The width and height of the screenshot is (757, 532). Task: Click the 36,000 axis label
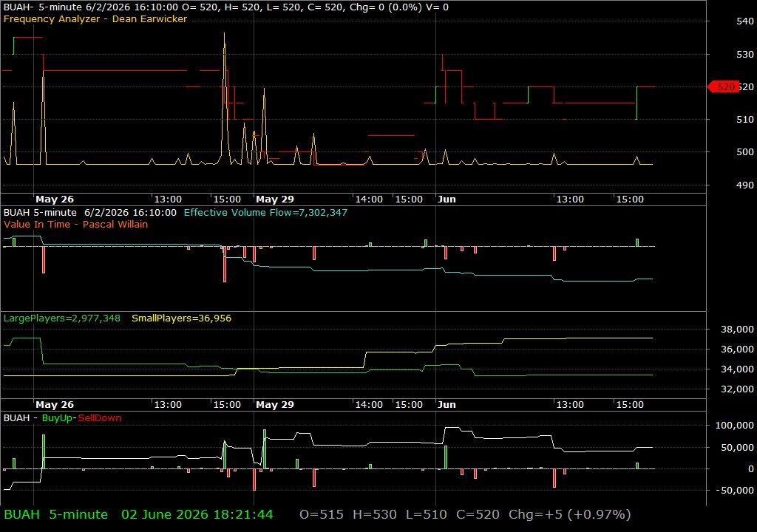click(737, 349)
